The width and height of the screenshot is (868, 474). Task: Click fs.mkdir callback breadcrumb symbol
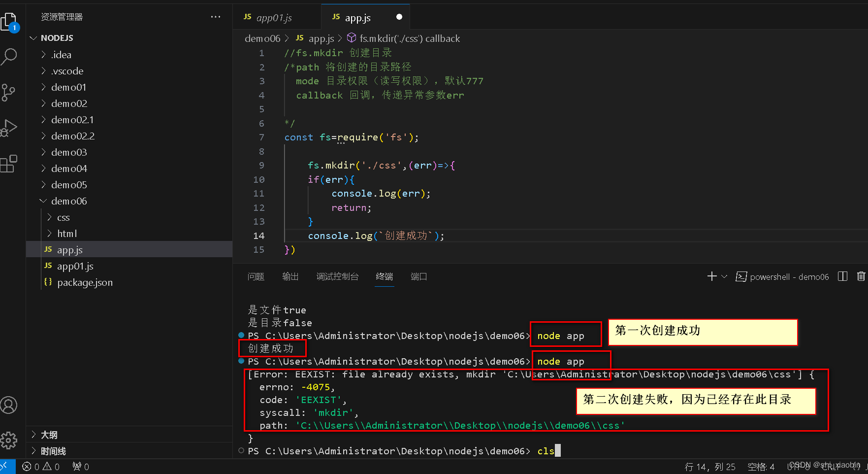point(404,38)
